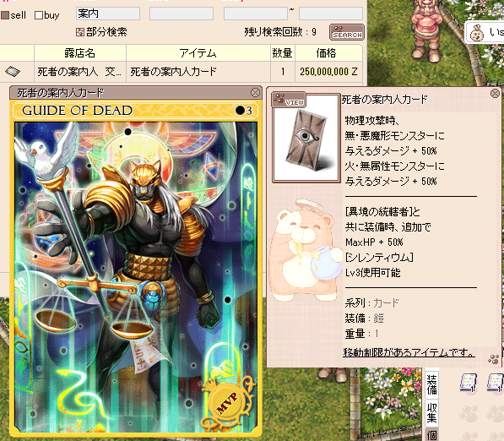
Task: Toggle the 部分検索 partial search checkbox
Action: pyautogui.click(x=79, y=32)
